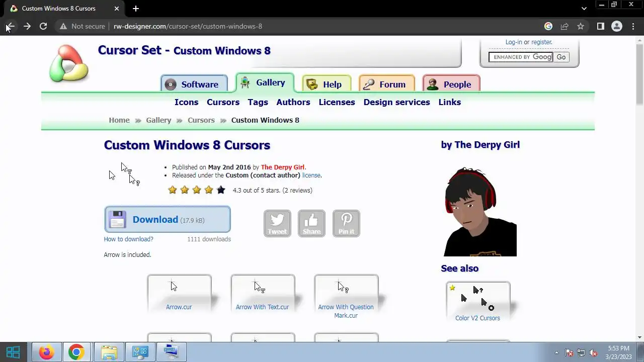Bookmark this page with star icon
644x362 pixels.
pyautogui.click(x=581, y=26)
